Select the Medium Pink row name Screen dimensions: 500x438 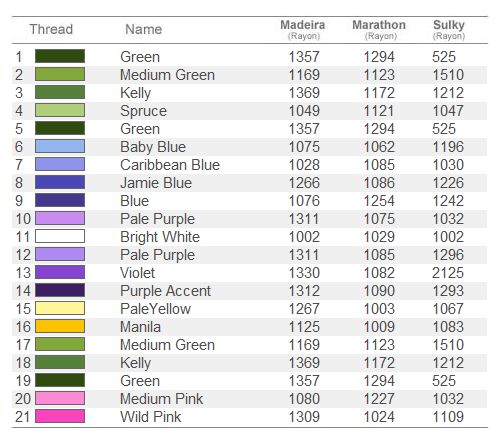(161, 399)
